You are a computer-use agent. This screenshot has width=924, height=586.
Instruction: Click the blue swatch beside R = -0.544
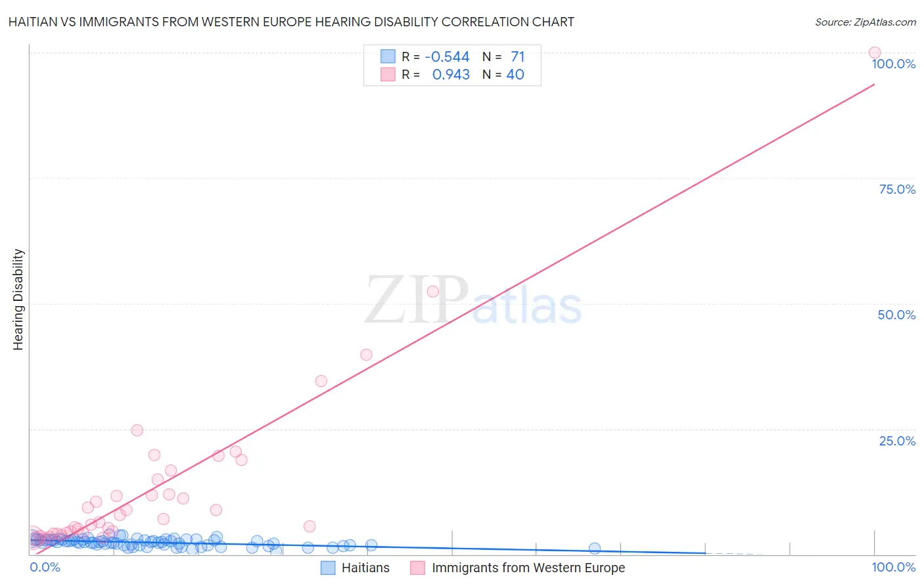[x=388, y=56]
